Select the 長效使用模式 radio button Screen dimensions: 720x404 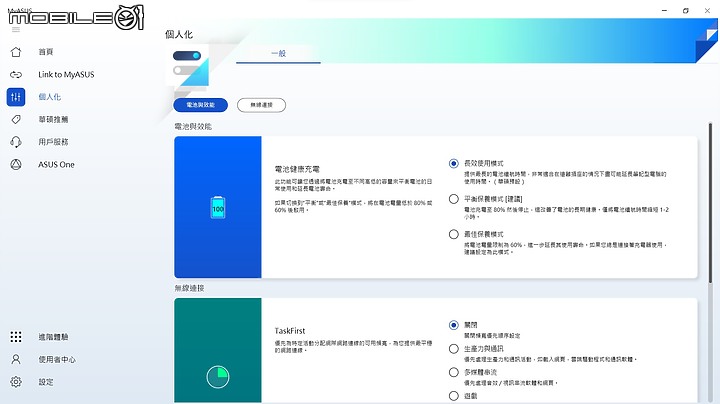click(454, 163)
